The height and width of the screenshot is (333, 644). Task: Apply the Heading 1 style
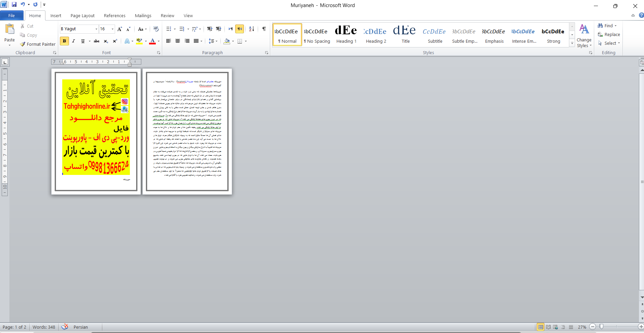coord(346,34)
